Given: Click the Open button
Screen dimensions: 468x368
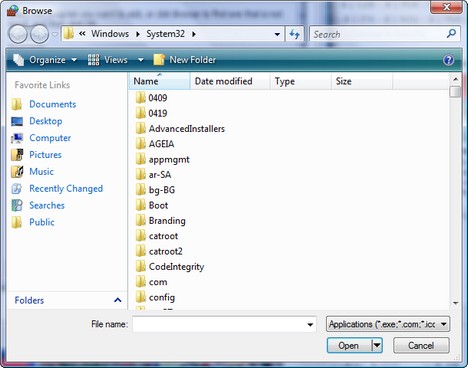Looking at the screenshot, I should tap(349, 346).
